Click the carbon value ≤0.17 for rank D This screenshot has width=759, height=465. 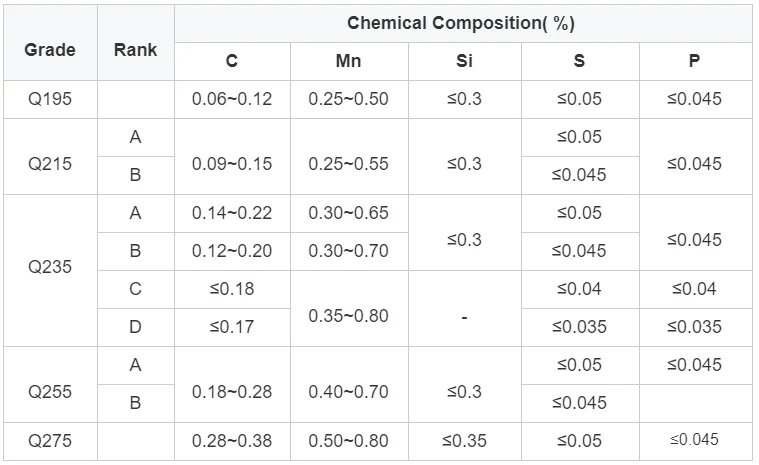(231, 326)
